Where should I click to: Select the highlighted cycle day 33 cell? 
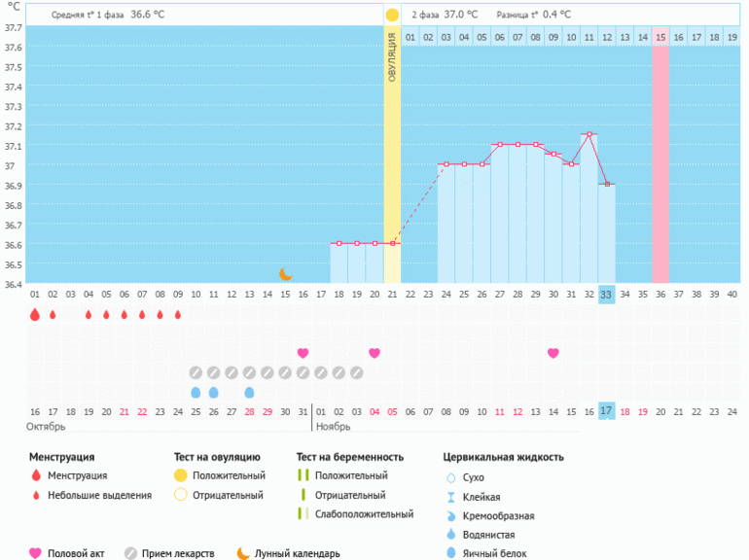point(606,295)
